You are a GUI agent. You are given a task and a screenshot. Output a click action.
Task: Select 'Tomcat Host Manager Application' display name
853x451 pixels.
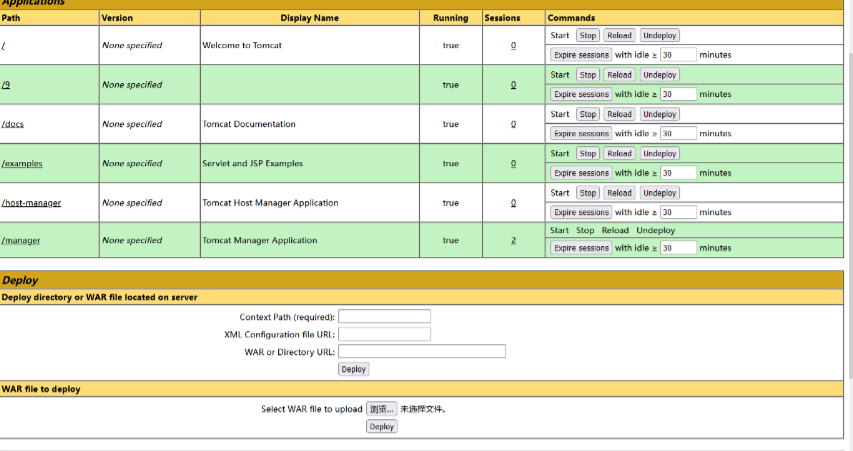(270, 203)
